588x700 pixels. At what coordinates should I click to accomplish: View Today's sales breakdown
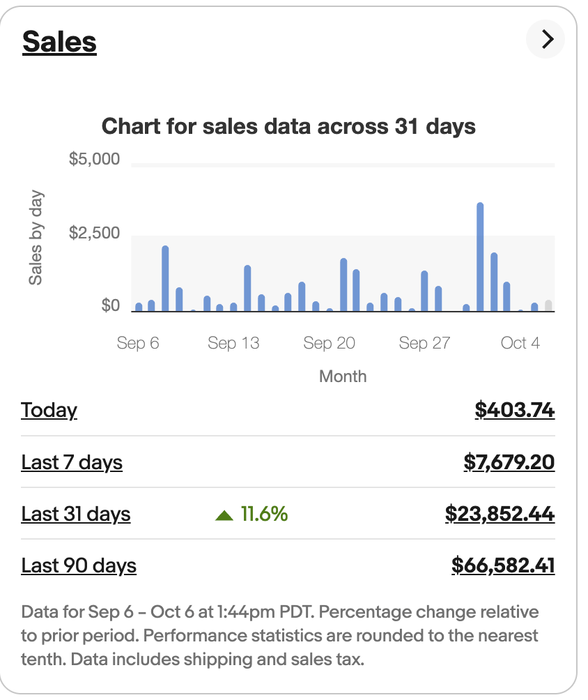pyautogui.click(x=49, y=410)
